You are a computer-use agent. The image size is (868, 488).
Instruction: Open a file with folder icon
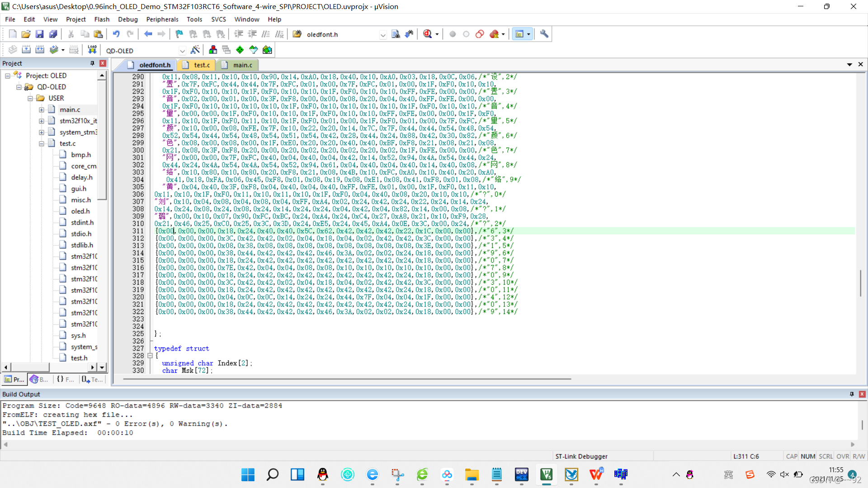click(x=26, y=34)
